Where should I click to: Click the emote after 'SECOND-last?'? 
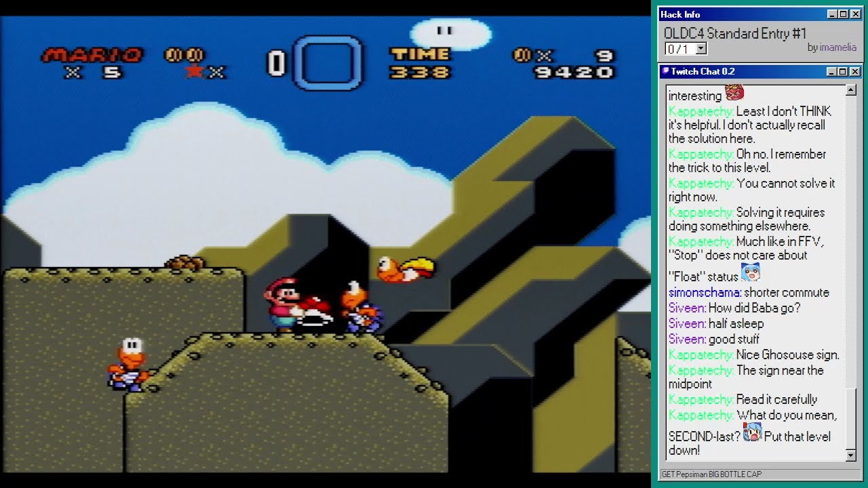753,432
